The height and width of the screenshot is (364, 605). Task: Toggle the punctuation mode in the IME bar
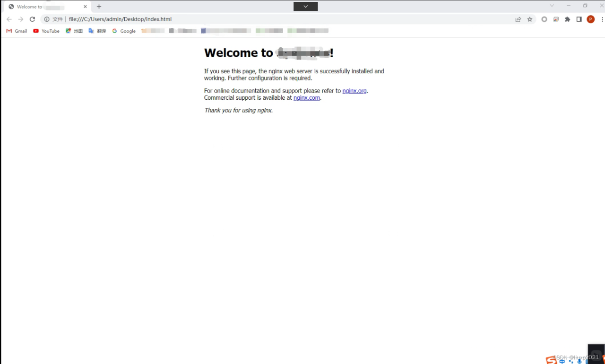pyautogui.click(x=571, y=361)
